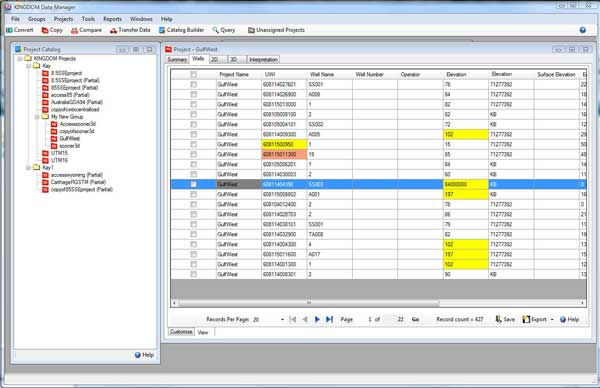Image resolution: width=600 pixels, height=388 pixels.
Task: Select the sooner3d project in the tree
Action: (70, 146)
